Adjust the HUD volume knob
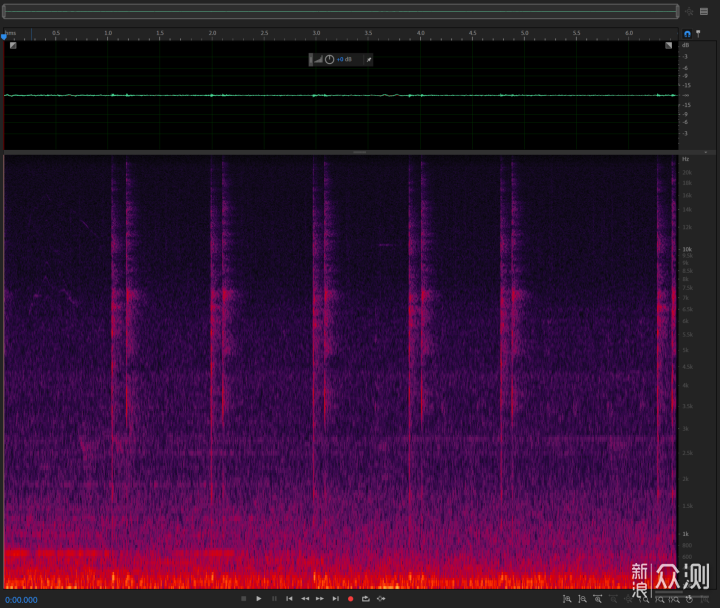Screen dimensions: 720x608 (329, 59)
